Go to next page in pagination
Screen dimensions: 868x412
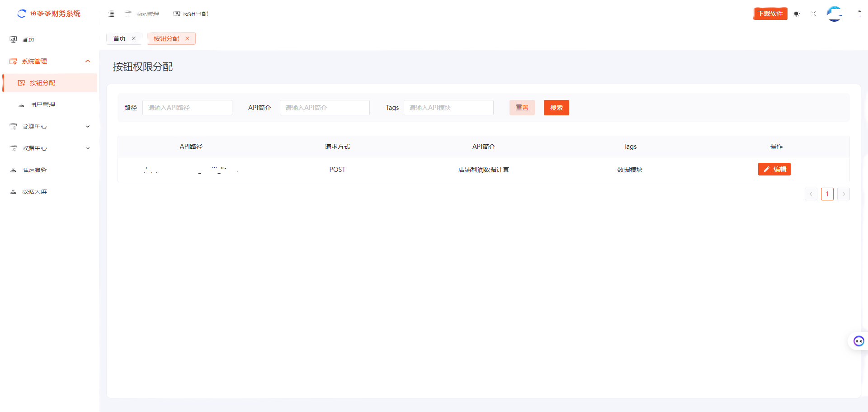(843, 194)
